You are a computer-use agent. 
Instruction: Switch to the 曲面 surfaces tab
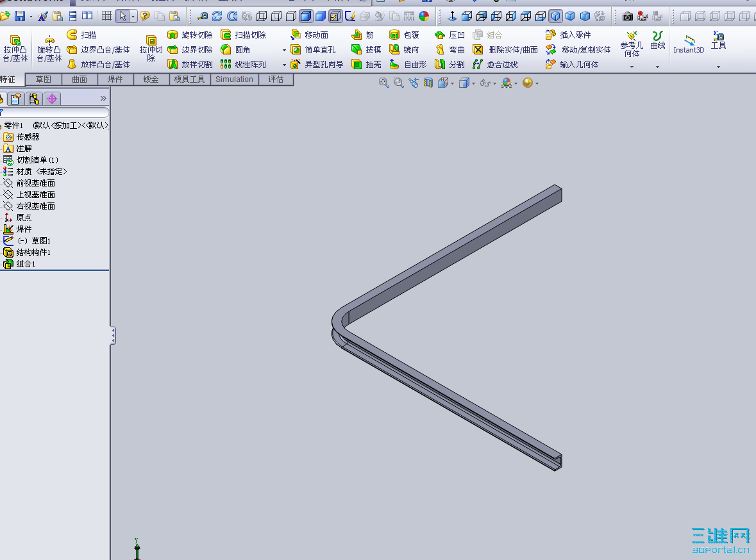click(80, 79)
